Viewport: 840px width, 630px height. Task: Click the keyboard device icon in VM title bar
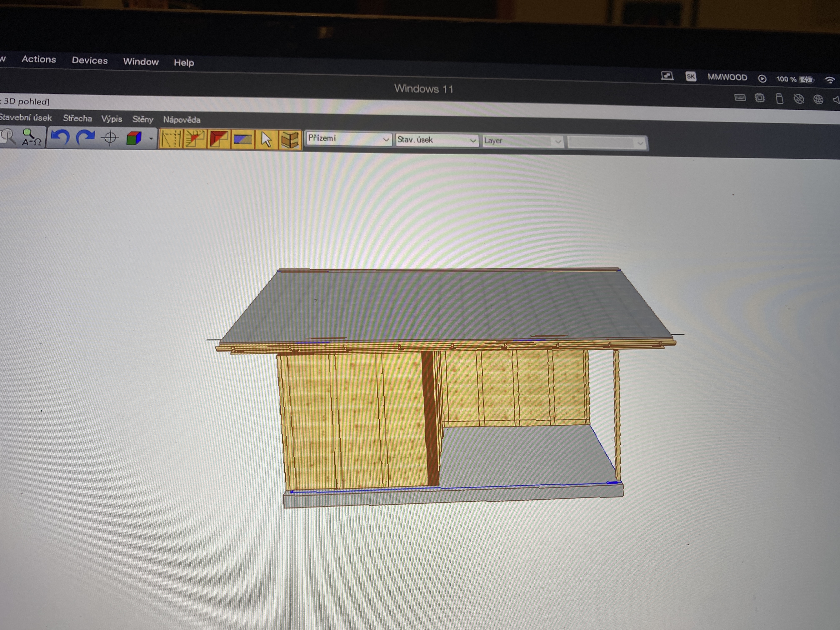click(x=740, y=97)
